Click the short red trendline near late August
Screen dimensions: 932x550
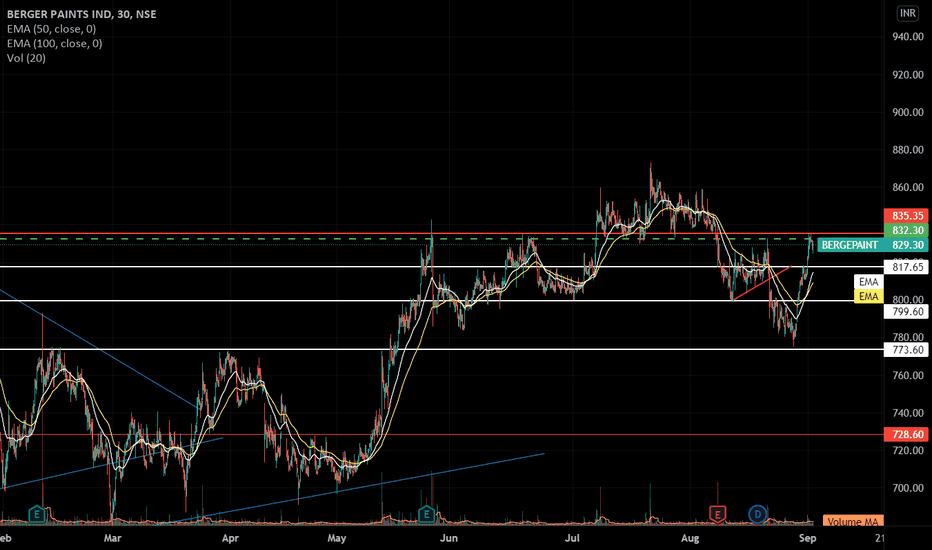point(762,282)
